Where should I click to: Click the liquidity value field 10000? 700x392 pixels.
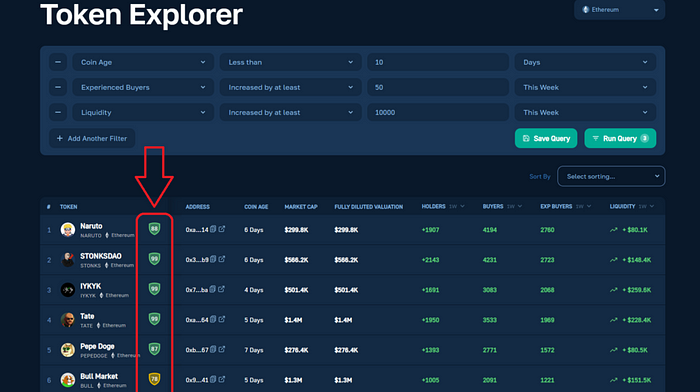point(438,112)
